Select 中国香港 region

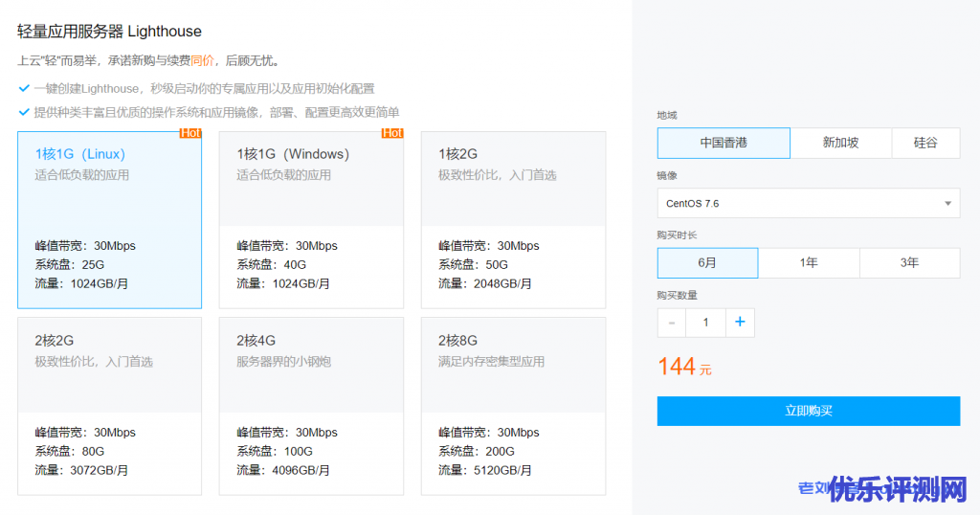pos(724,143)
